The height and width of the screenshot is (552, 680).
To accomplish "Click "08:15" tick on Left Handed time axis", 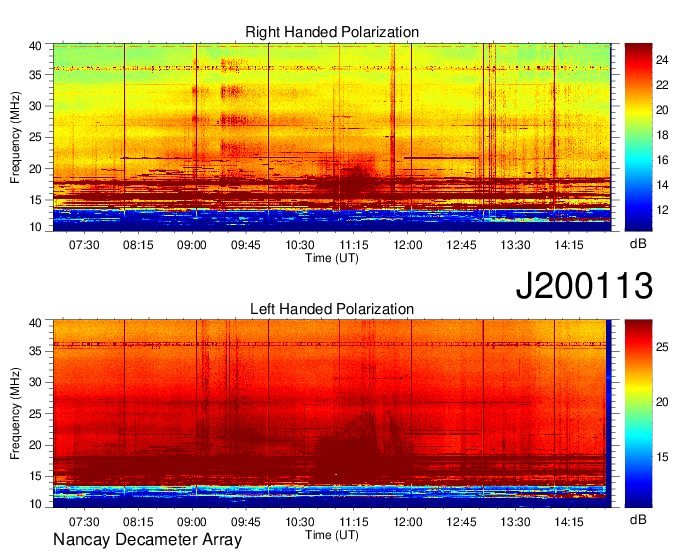I will tap(138, 522).
